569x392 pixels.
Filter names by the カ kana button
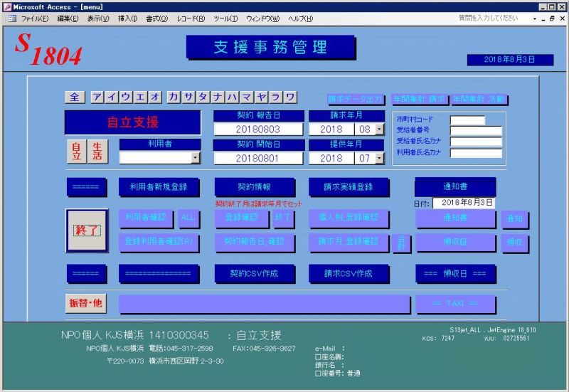point(174,97)
